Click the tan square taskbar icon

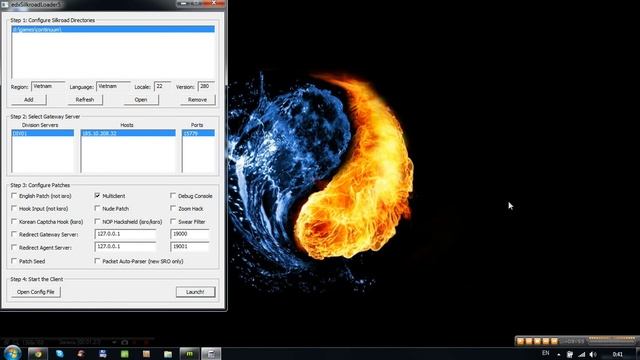146,354
